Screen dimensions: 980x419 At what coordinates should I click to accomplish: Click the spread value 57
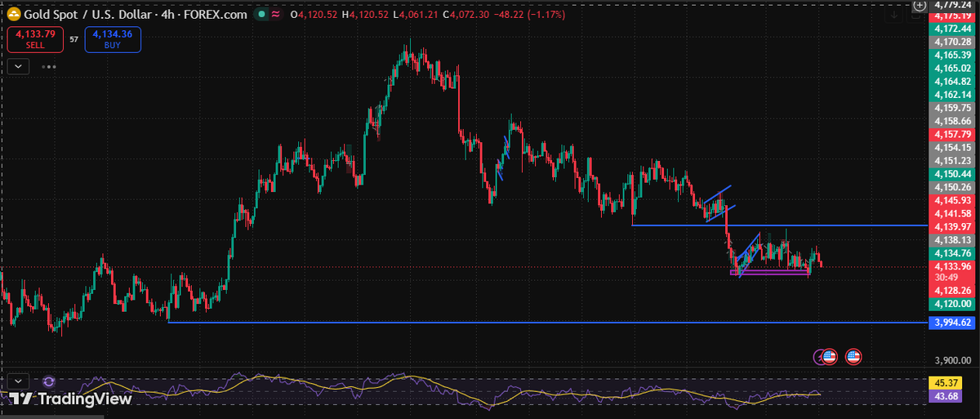[x=73, y=39]
